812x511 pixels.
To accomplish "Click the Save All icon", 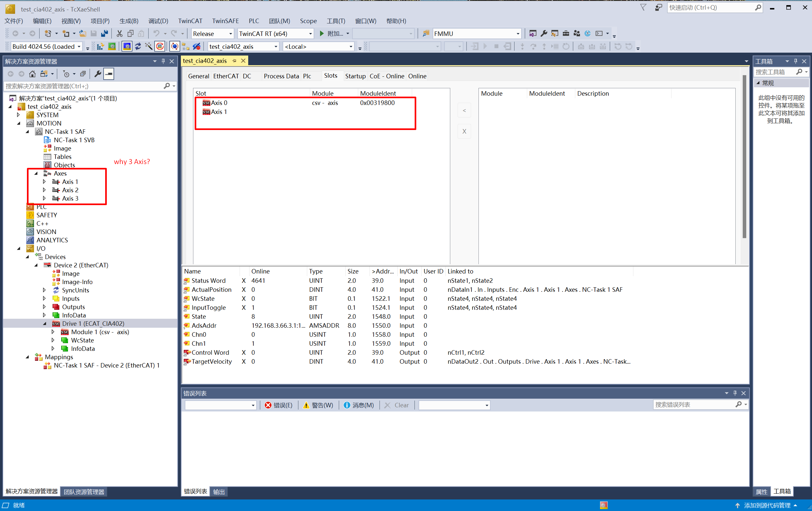I will pos(105,33).
